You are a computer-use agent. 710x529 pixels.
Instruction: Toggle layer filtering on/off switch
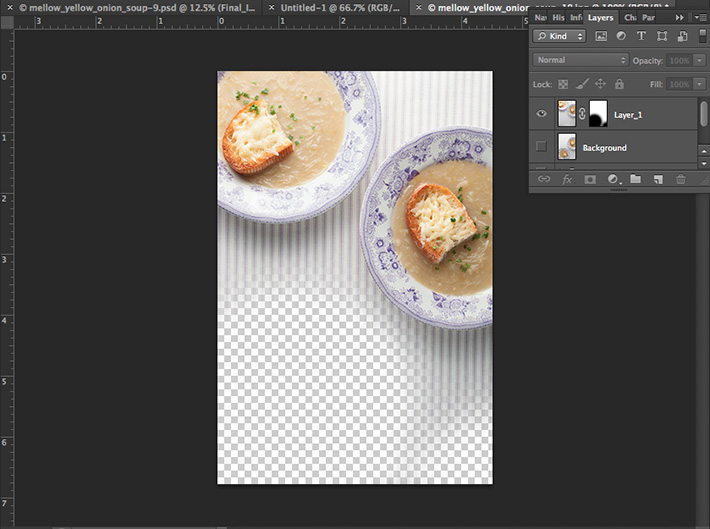(702, 36)
